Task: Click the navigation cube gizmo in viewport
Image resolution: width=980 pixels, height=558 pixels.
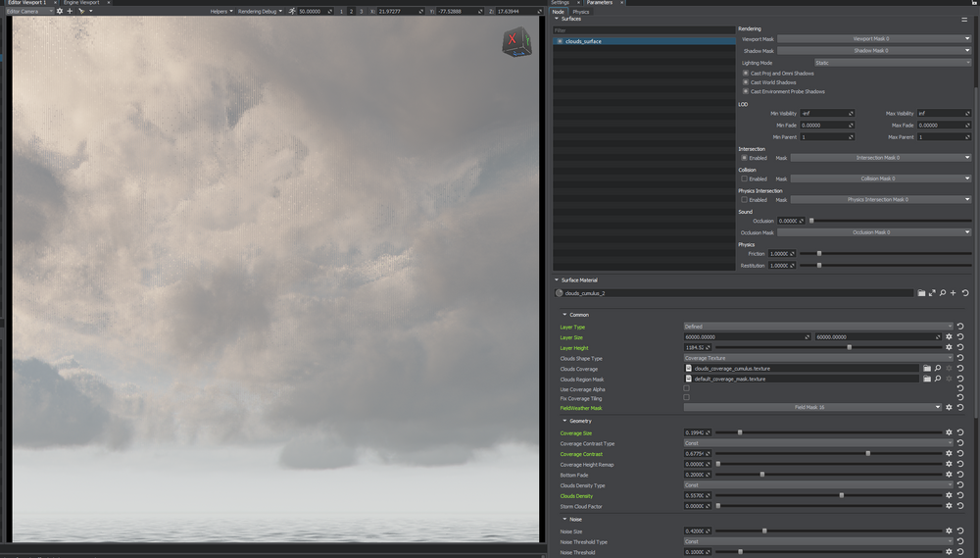Action: [516, 42]
